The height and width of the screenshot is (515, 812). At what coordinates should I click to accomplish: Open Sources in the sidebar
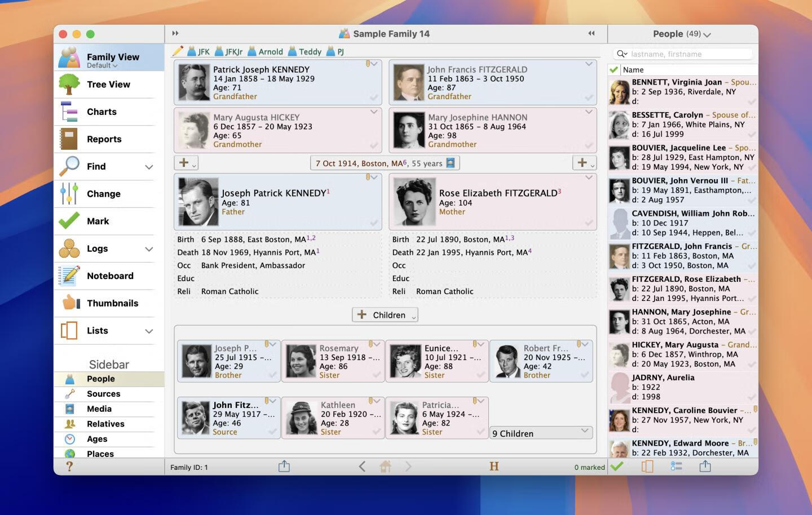click(x=104, y=393)
